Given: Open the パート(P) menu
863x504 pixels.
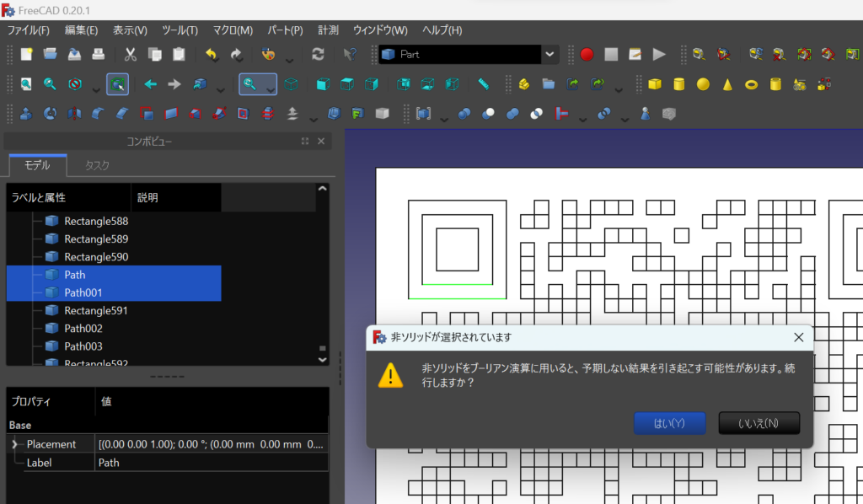Looking at the screenshot, I should click(285, 30).
